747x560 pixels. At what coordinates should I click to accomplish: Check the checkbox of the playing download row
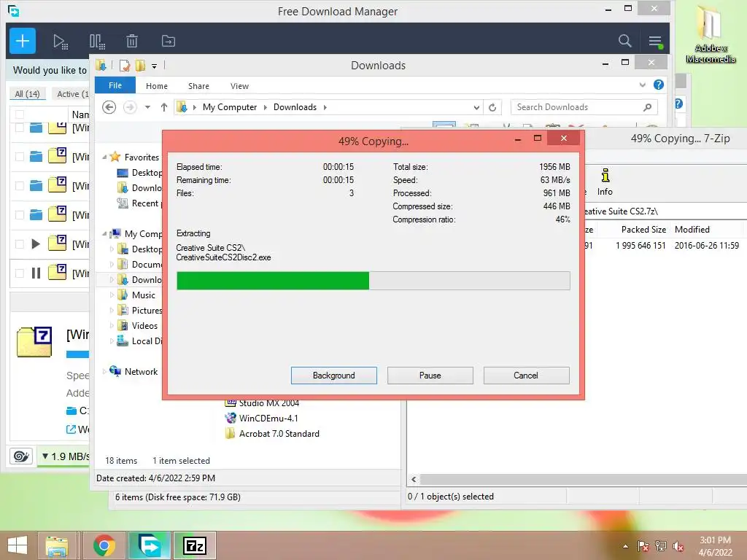tap(20, 244)
